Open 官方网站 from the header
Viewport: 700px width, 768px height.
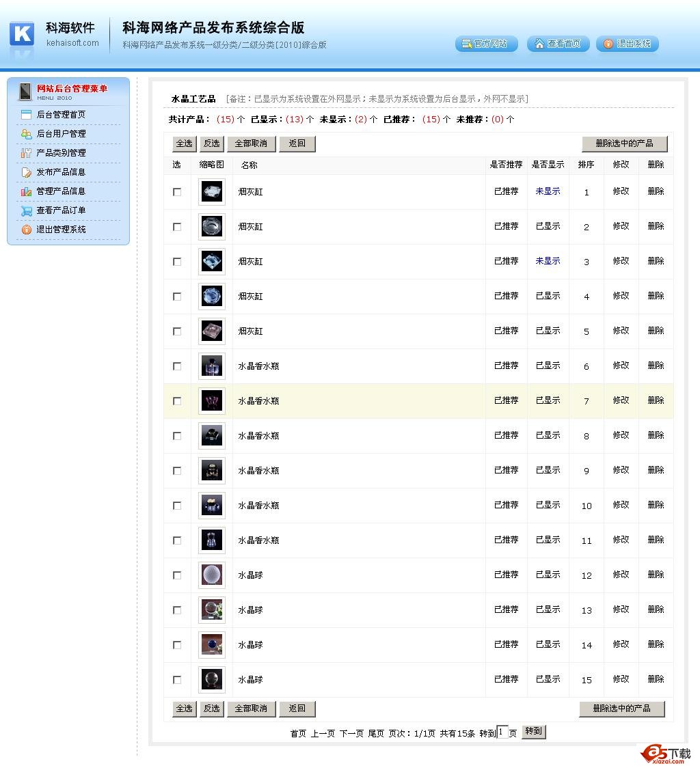tap(486, 44)
